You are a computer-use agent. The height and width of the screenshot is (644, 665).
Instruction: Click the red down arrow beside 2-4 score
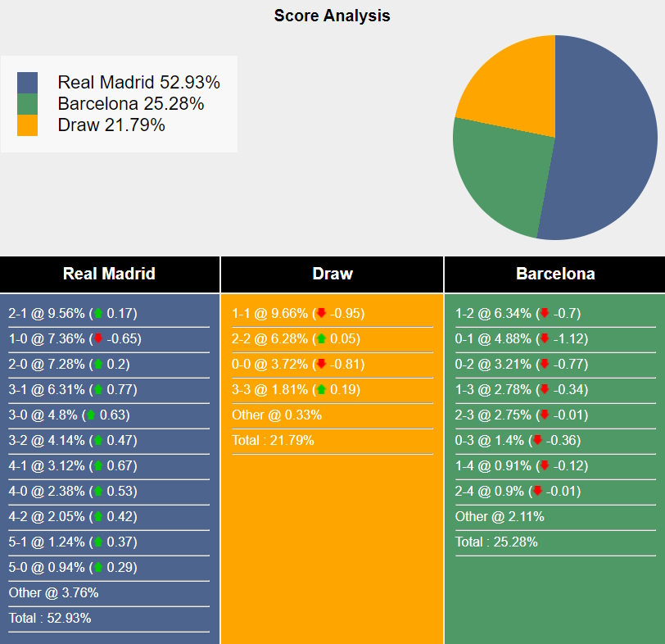[x=538, y=491]
